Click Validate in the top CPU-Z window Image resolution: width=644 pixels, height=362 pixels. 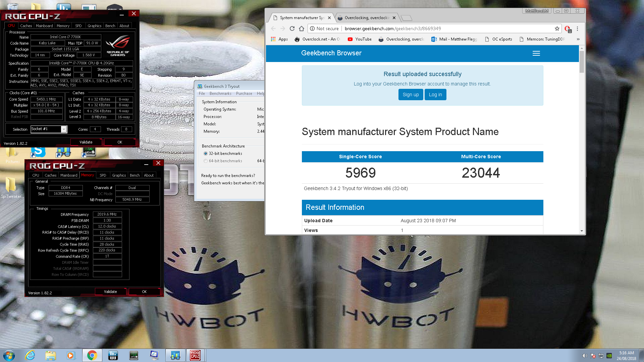point(86,142)
